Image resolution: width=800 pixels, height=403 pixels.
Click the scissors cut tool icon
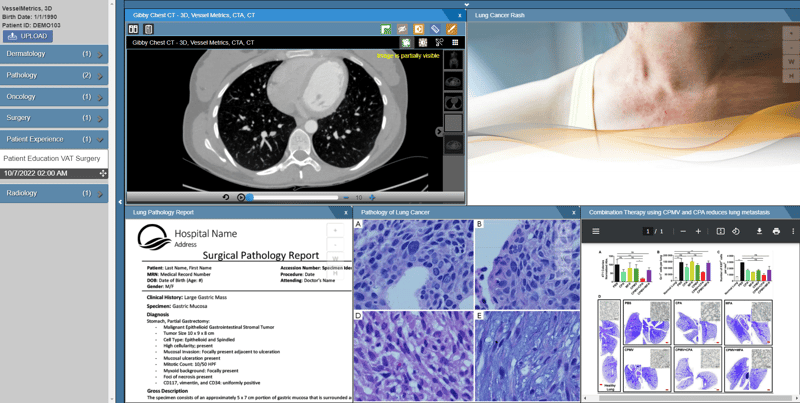pyautogui.click(x=439, y=42)
